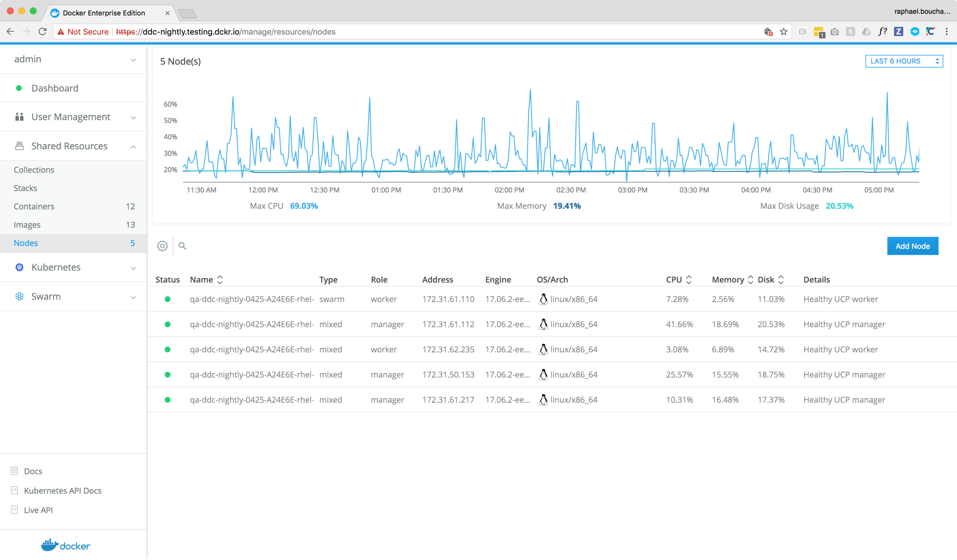Click CPU value 41.66%

tap(679, 324)
